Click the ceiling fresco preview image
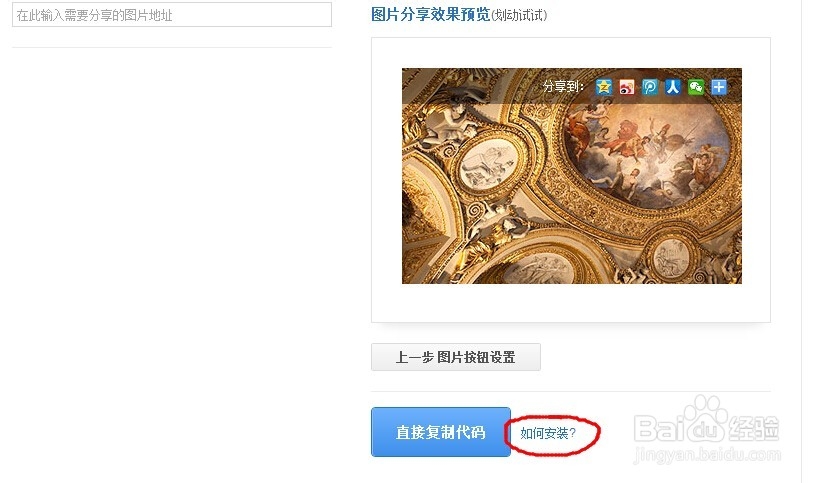Image resolution: width=827 pixels, height=483 pixels. [572, 176]
